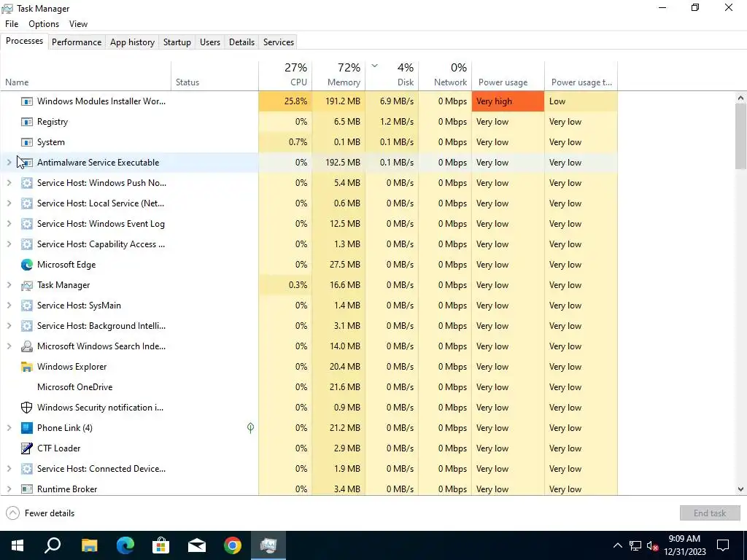Open the File menu
The image size is (747, 560).
[x=12, y=24]
